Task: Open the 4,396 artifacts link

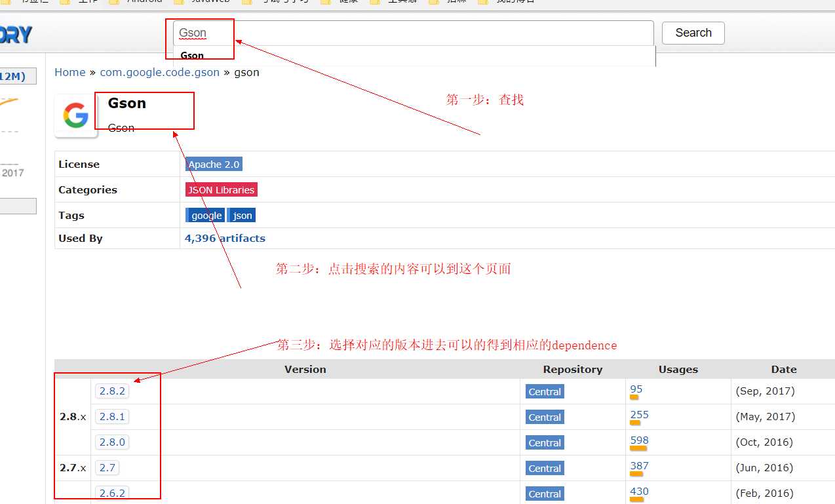Action: (225, 238)
